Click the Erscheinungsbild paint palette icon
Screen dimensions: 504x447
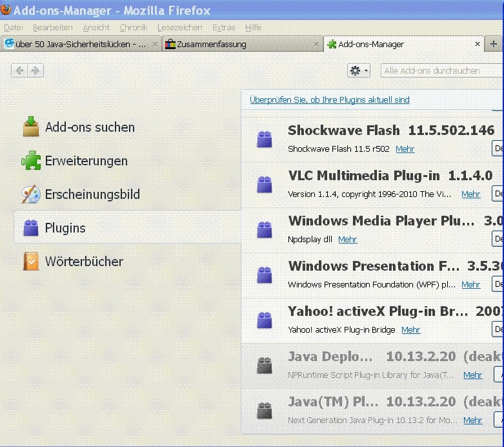[31, 194]
